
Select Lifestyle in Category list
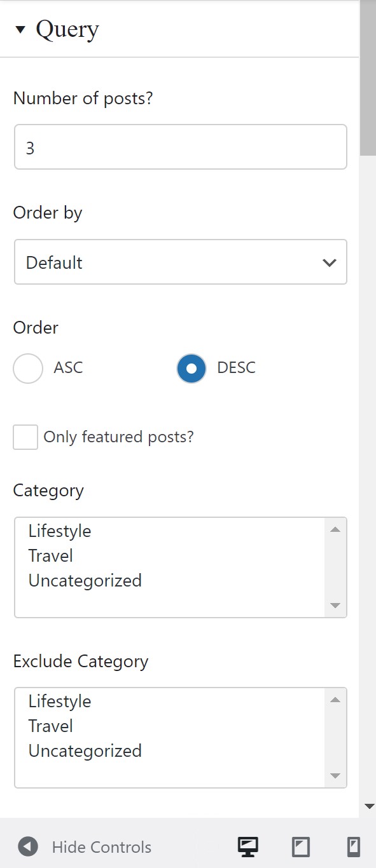click(x=60, y=531)
